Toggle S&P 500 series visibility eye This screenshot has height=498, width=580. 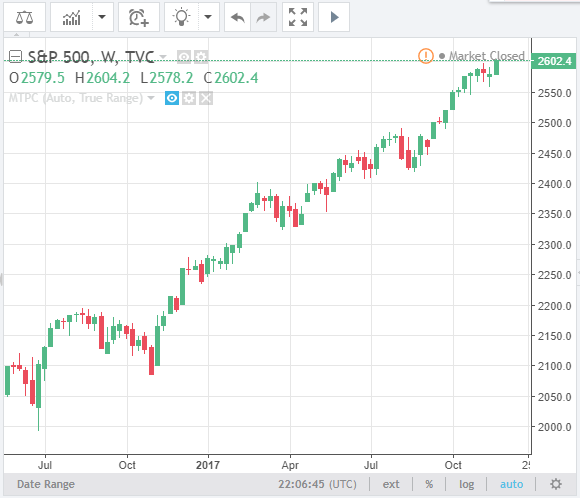pos(184,57)
